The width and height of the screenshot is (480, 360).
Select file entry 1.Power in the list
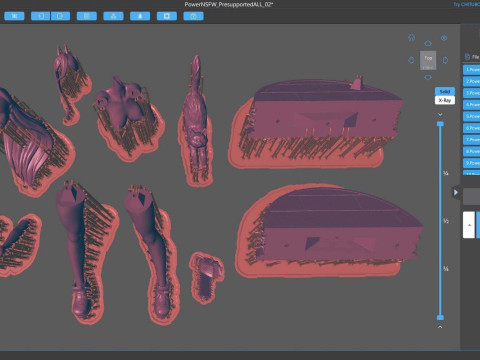pyautogui.click(x=471, y=70)
